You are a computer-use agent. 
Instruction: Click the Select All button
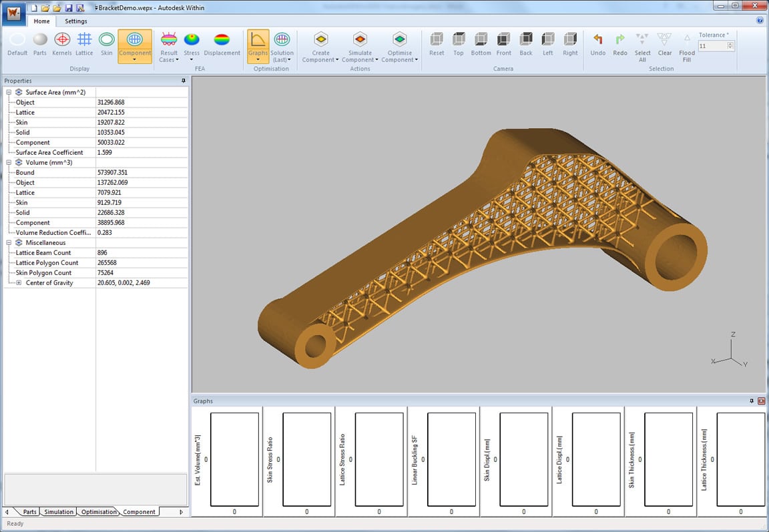point(642,46)
